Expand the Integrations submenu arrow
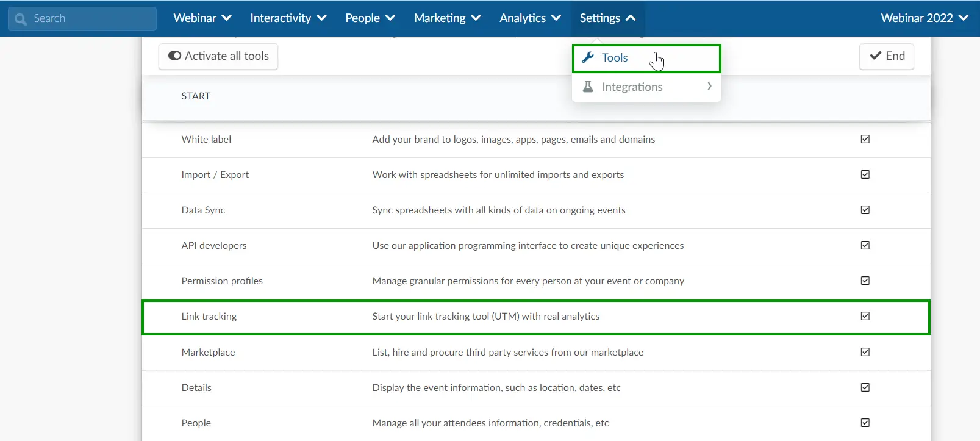Viewport: 980px width, 441px height. point(709,87)
